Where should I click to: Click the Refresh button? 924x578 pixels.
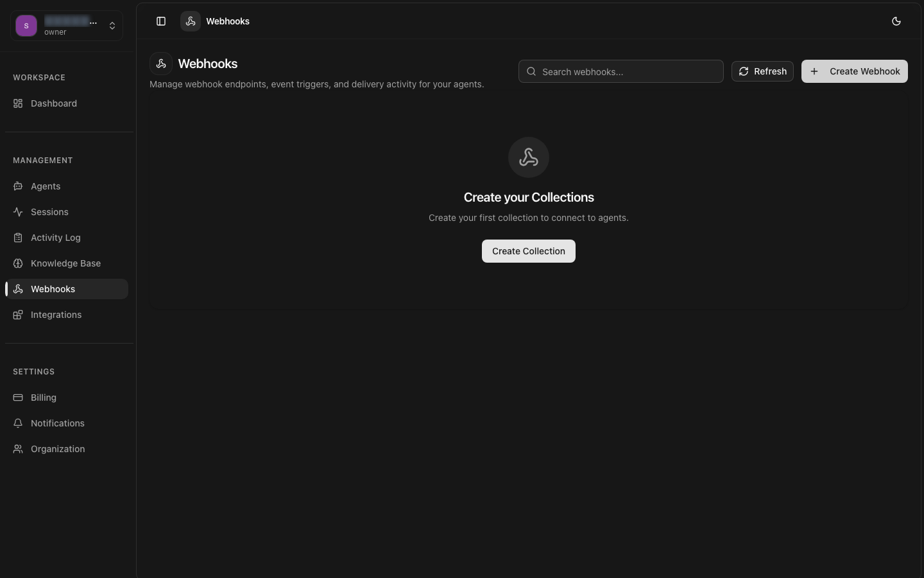[762, 71]
